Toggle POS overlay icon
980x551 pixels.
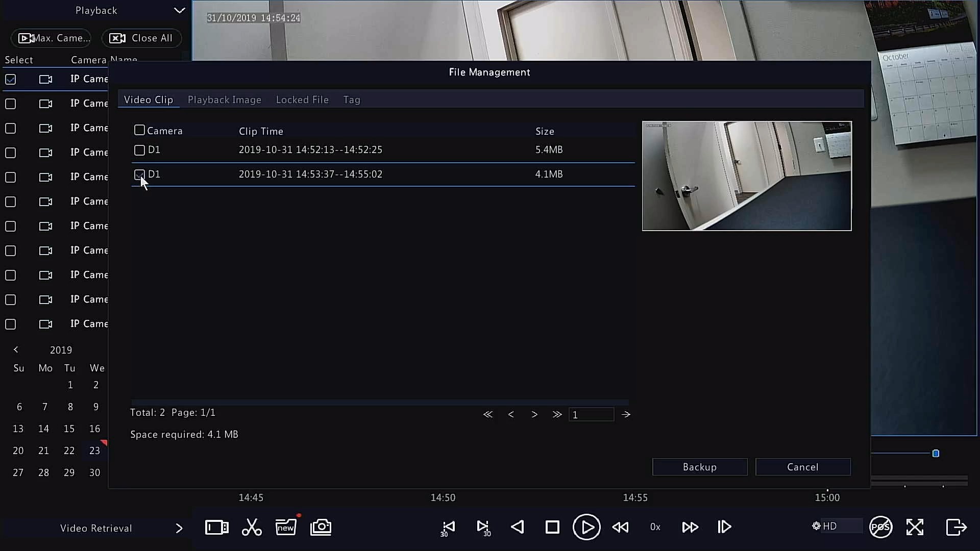click(880, 527)
